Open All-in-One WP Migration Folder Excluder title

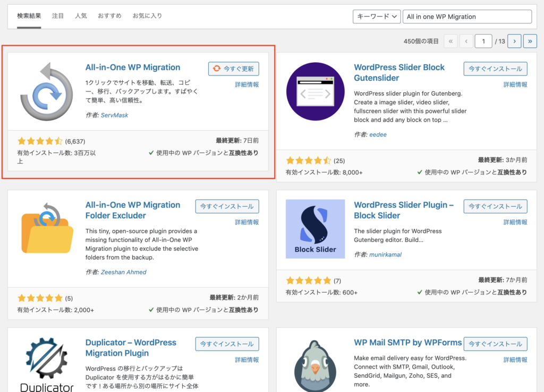pos(133,210)
